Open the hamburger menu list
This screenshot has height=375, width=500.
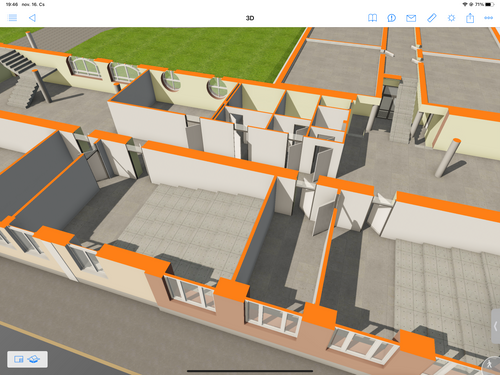pos(12,18)
